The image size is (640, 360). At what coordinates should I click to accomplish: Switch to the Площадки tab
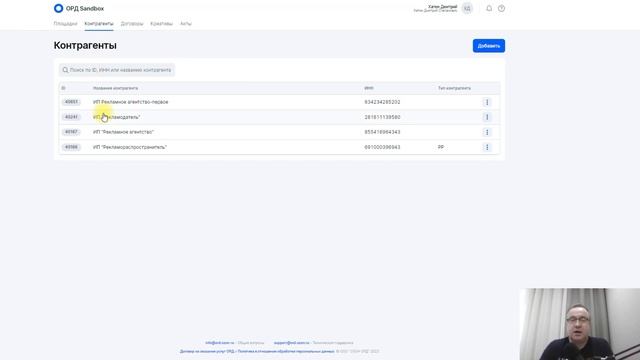tap(65, 24)
